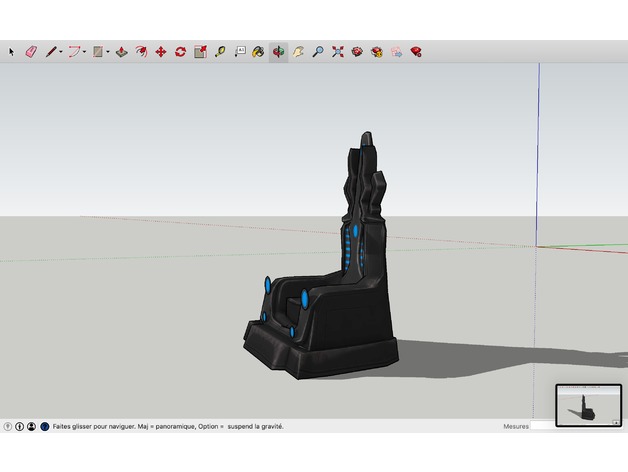The width and height of the screenshot is (628, 472).
Task: Activate the Tape Measure tool
Action: (219, 51)
